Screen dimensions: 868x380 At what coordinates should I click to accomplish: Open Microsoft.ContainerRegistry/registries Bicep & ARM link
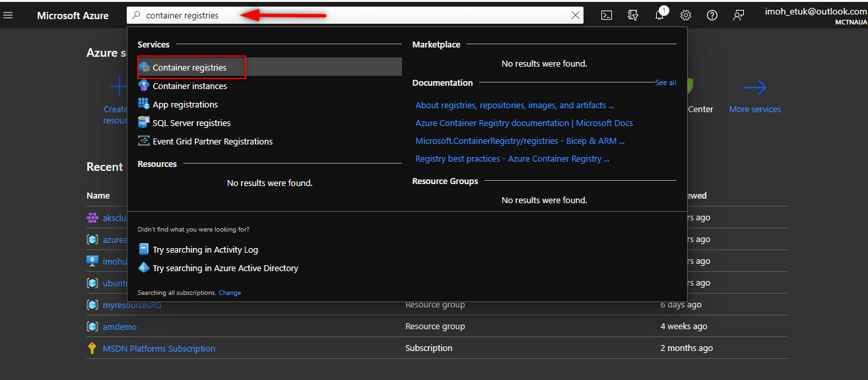(520, 141)
